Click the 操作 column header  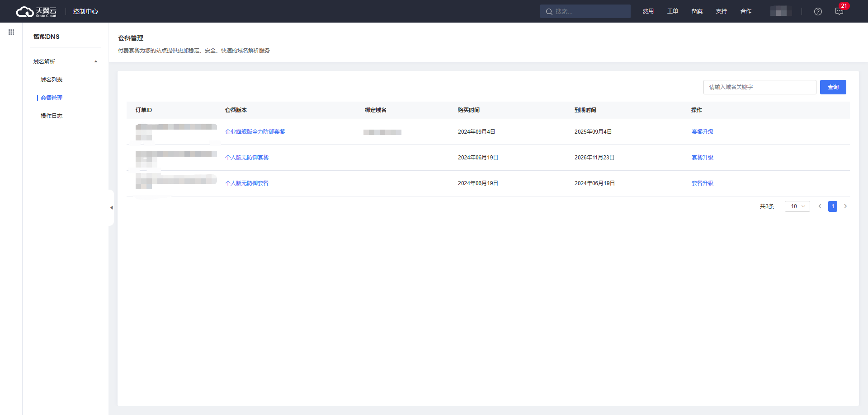697,110
